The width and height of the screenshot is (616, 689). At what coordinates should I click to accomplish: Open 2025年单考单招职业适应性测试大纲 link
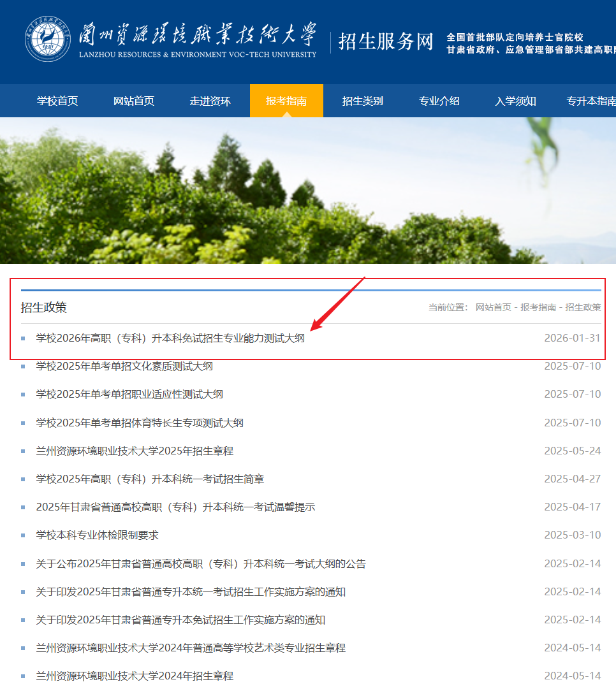click(x=129, y=395)
